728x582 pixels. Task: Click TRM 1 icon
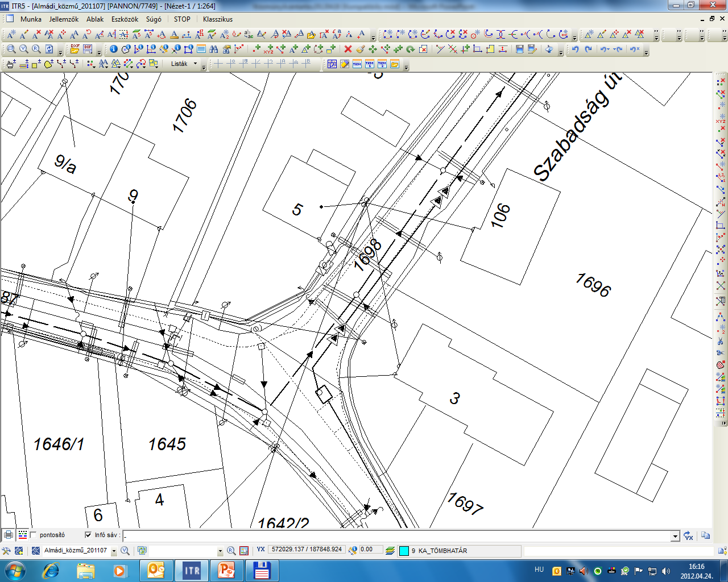(x=370, y=64)
